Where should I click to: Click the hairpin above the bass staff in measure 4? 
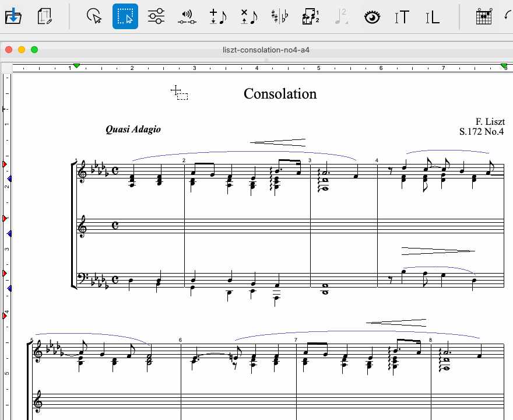[x=438, y=251]
